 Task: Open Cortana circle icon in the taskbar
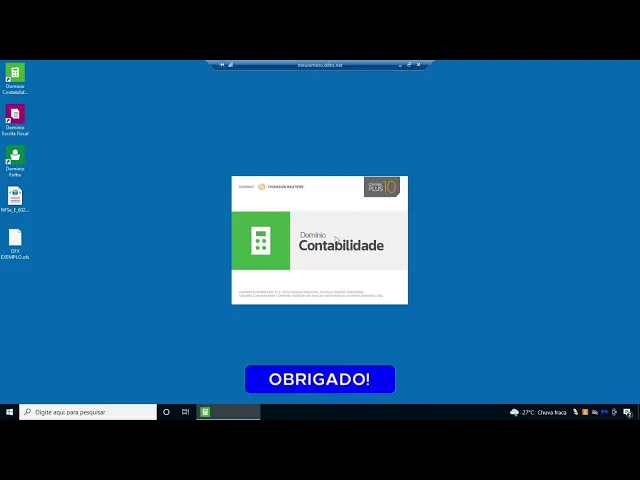click(x=166, y=412)
